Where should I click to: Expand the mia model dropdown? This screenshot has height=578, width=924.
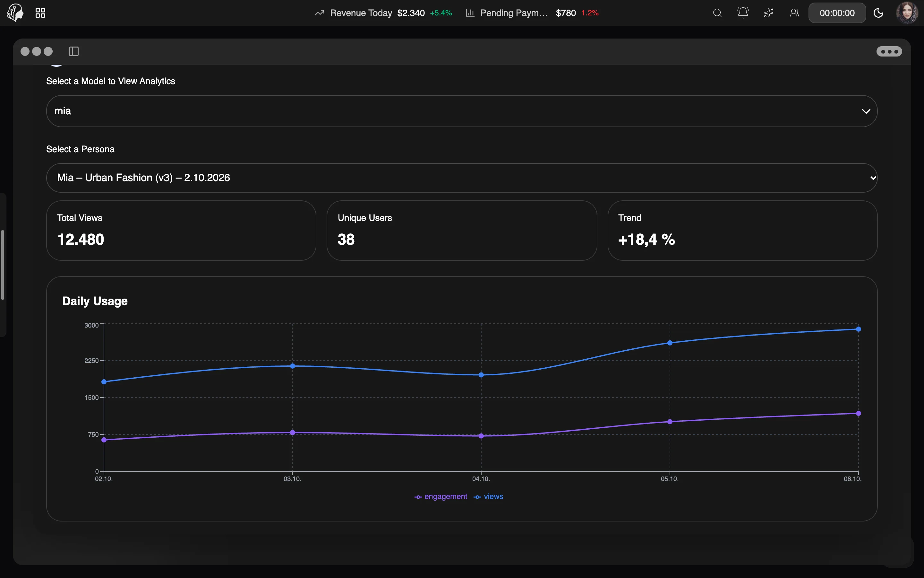[x=462, y=111]
